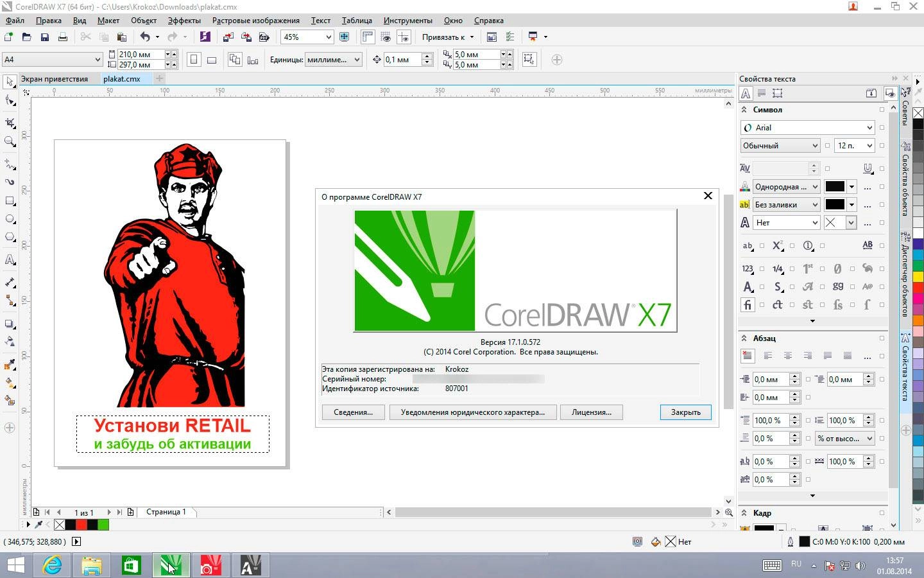This screenshot has width=924, height=578.
Task: Click the Лицензия... button
Action: (592, 412)
